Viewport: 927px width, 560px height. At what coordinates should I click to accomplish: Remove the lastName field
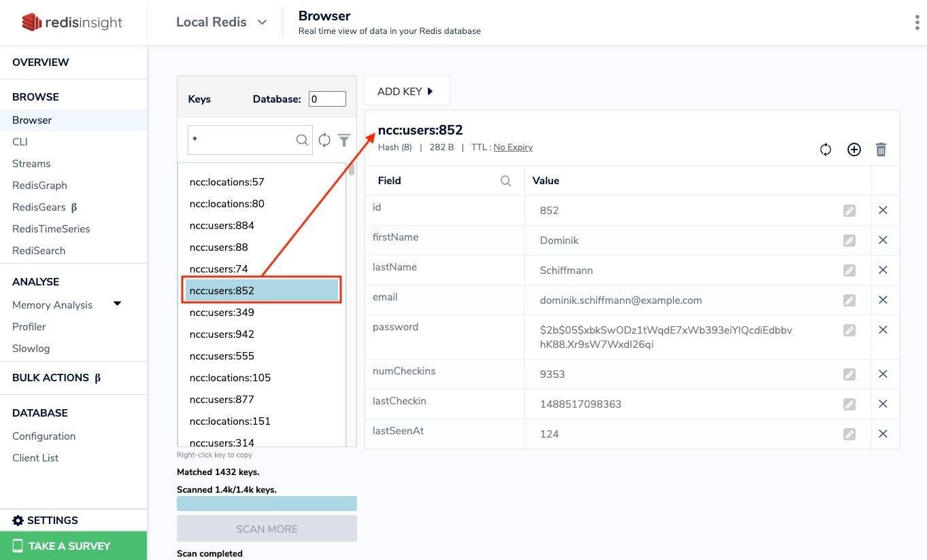click(x=883, y=270)
